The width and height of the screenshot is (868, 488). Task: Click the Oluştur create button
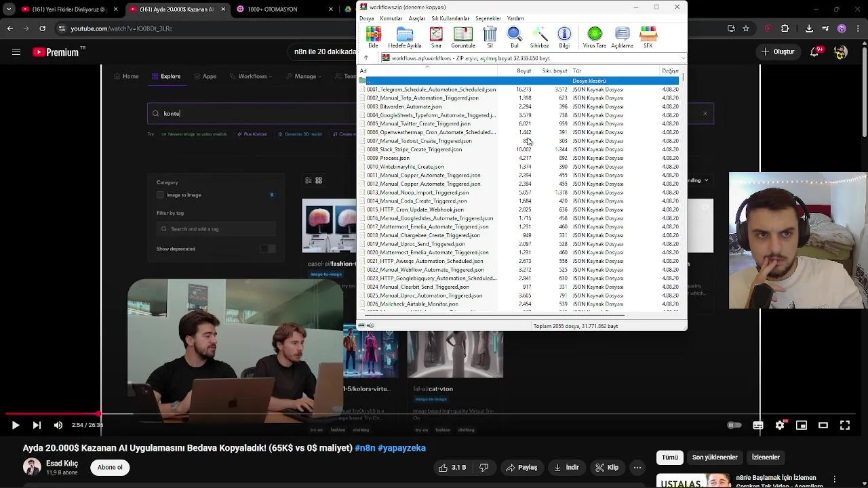[x=777, y=52]
